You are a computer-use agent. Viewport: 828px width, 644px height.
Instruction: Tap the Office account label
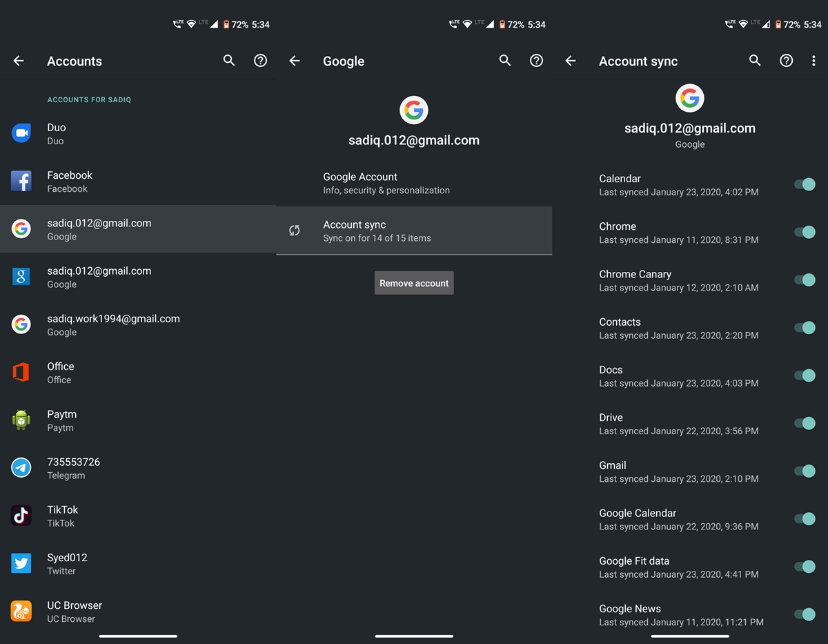tap(61, 367)
